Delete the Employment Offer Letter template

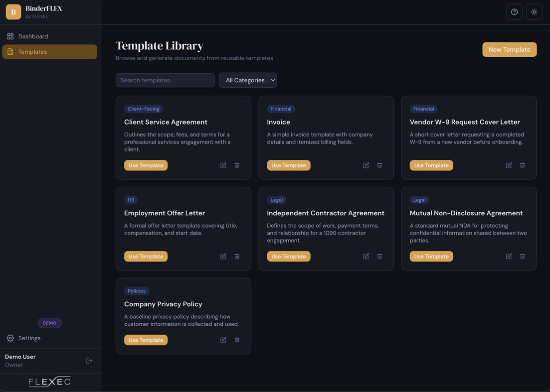(237, 256)
